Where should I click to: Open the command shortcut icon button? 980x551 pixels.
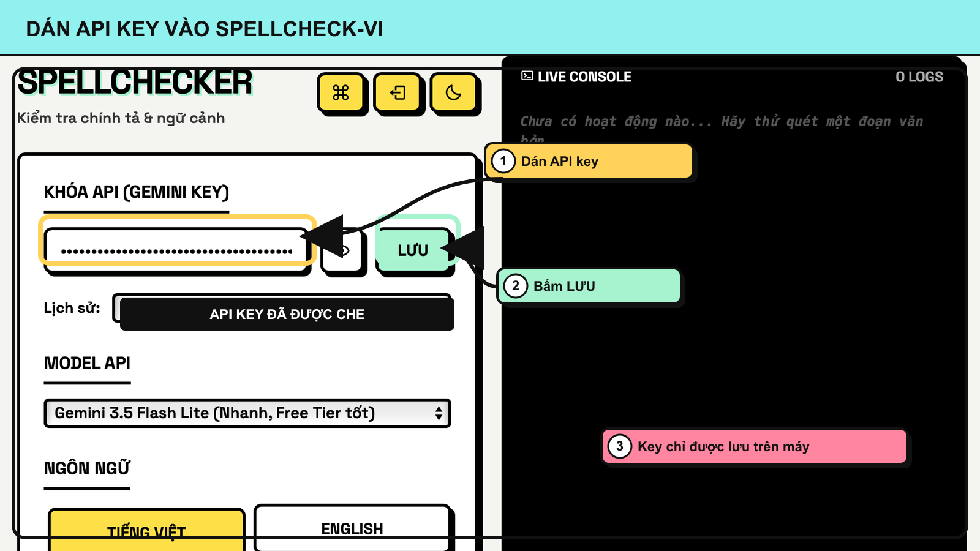point(341,93)
